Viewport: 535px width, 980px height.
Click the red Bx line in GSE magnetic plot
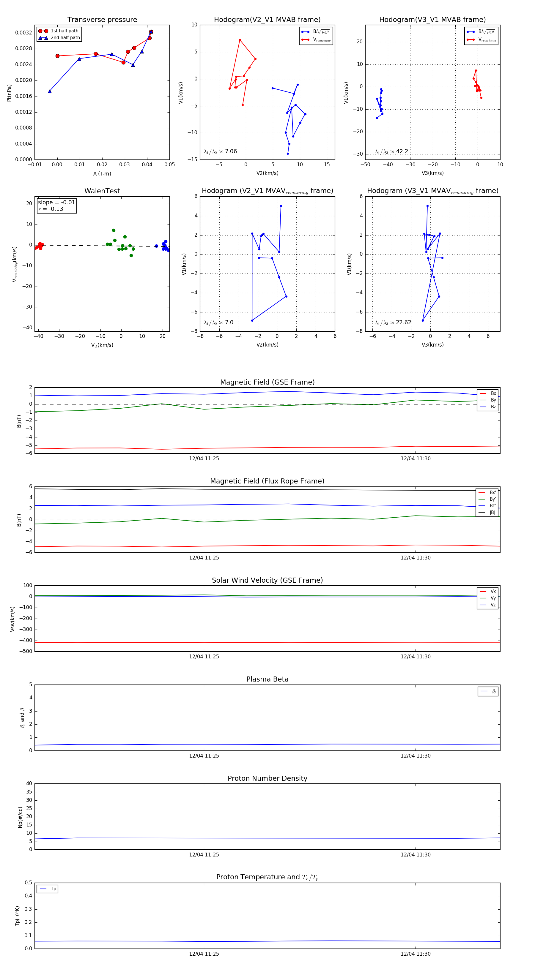click(267, 448)
